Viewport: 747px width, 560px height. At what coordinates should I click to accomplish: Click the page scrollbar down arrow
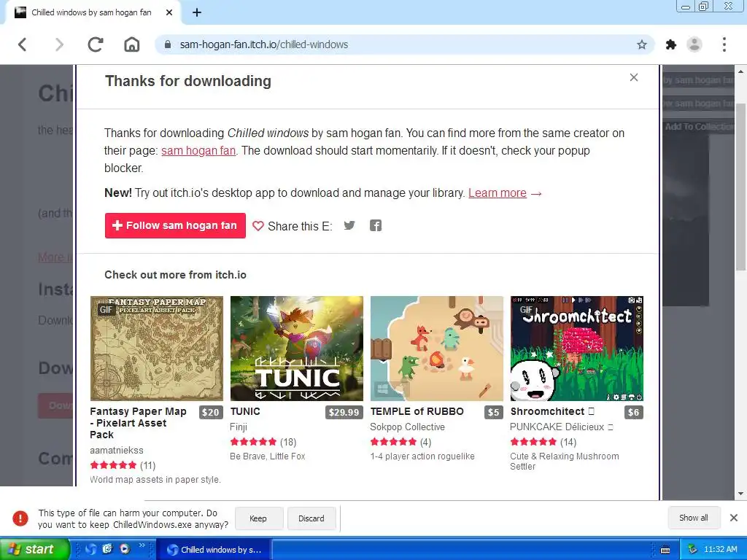(x=741, y=494)
